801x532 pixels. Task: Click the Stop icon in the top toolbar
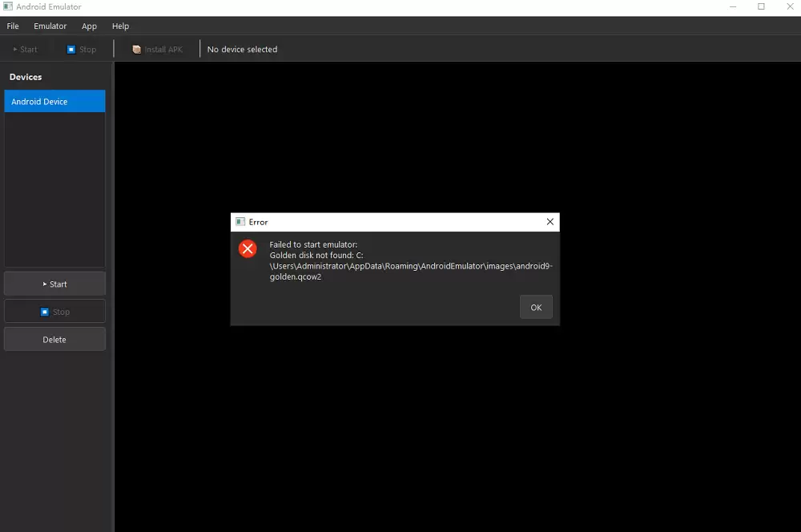tap(71, 50)
